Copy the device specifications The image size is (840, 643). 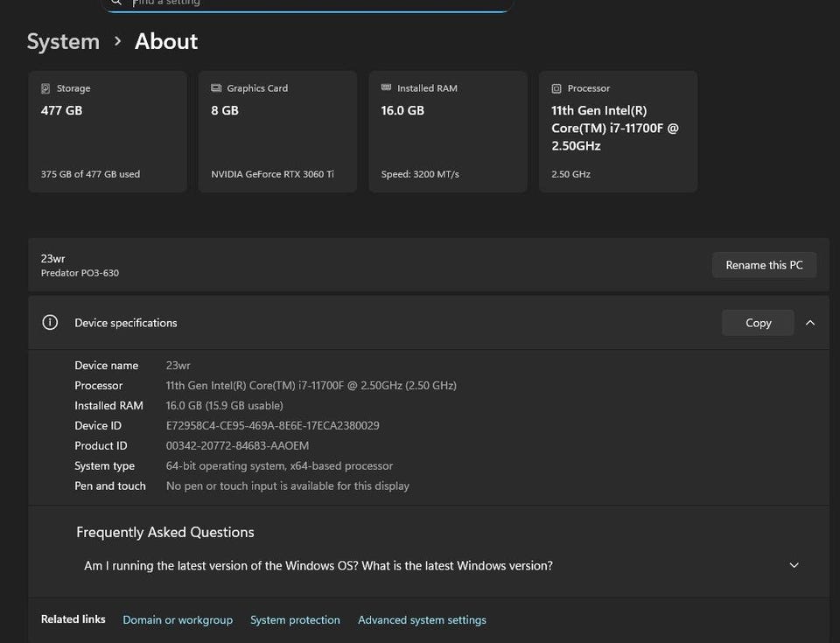758,323
